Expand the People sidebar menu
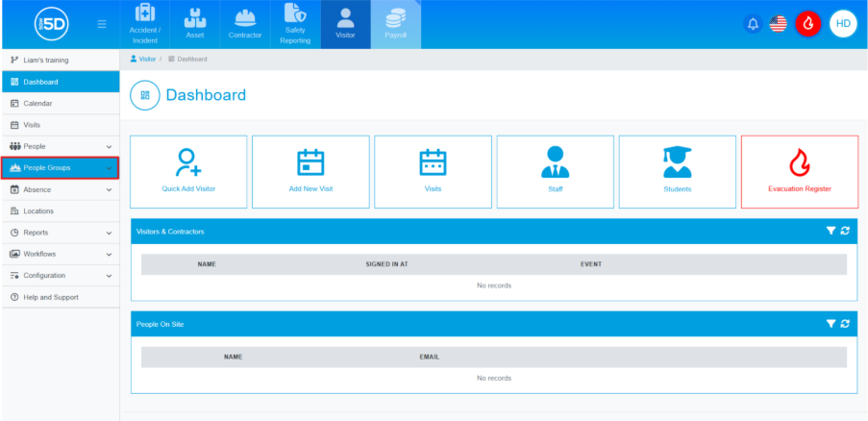 pyautogui.click(x=60, y=146)
